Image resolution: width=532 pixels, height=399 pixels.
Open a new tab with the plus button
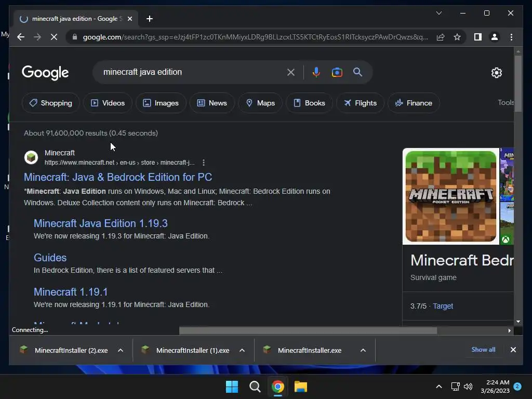[x=150, y=19]
